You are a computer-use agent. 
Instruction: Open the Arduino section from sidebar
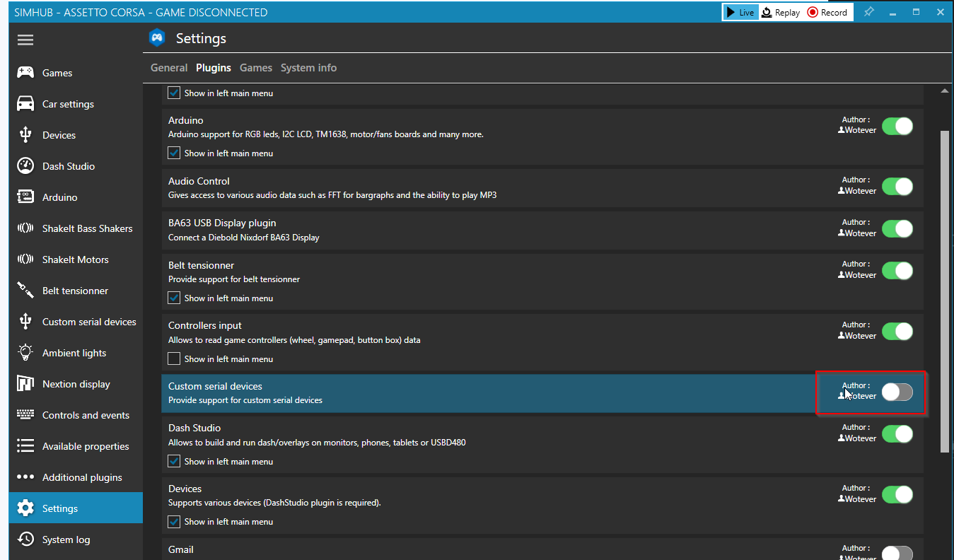pos(25,197)
